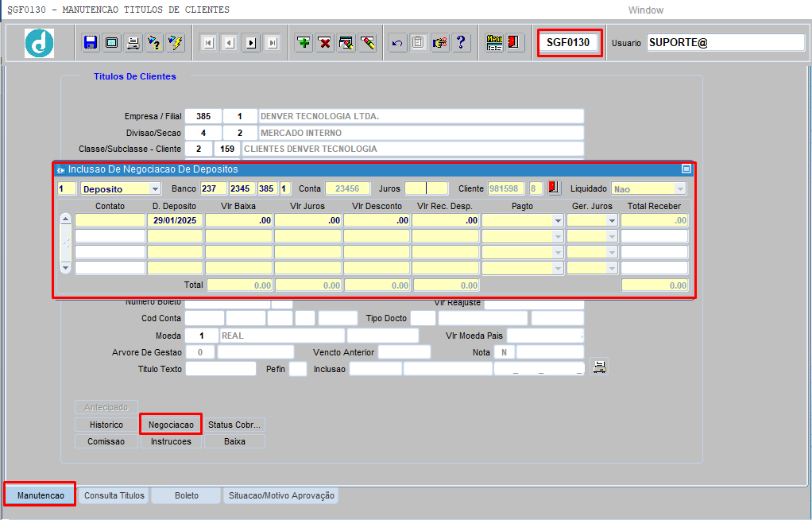Open Pagto dropdown in last deposit row
The width and height of the screenshot is (812, 520).
[558, 268]
